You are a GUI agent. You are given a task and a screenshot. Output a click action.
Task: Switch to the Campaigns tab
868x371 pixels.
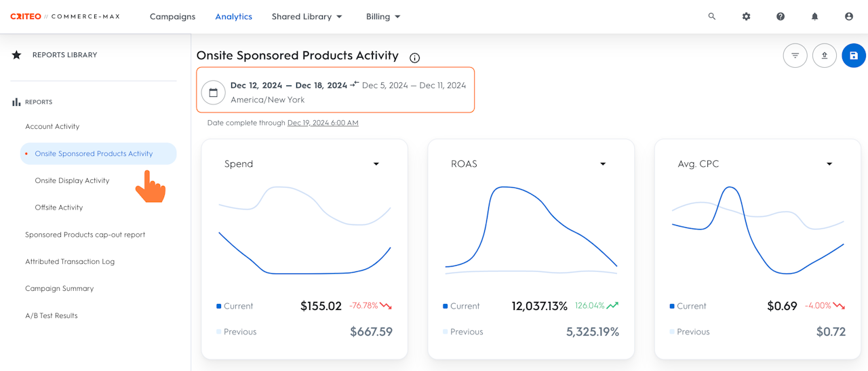[172, 16]
